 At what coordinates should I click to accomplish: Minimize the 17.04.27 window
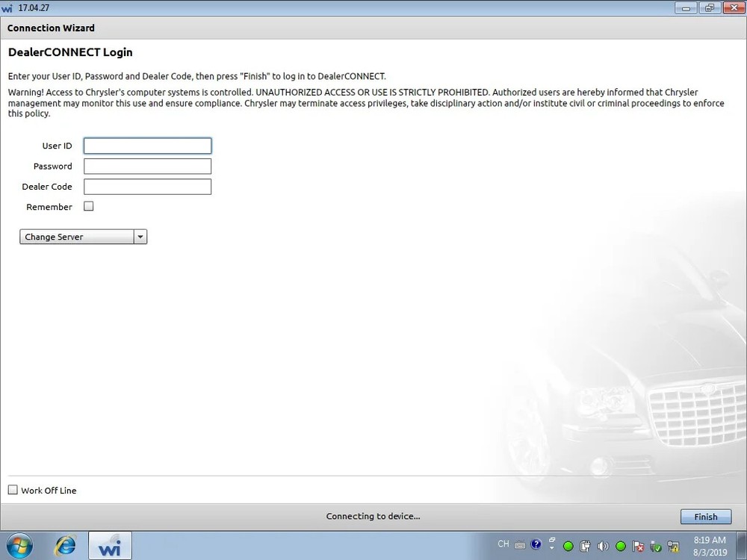[x=686, y=7]
